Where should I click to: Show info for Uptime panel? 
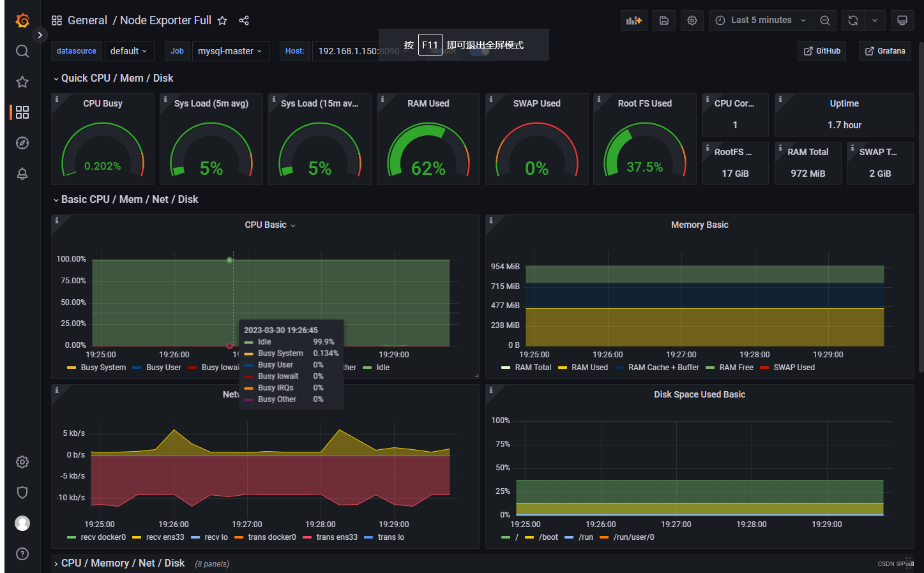780,99
